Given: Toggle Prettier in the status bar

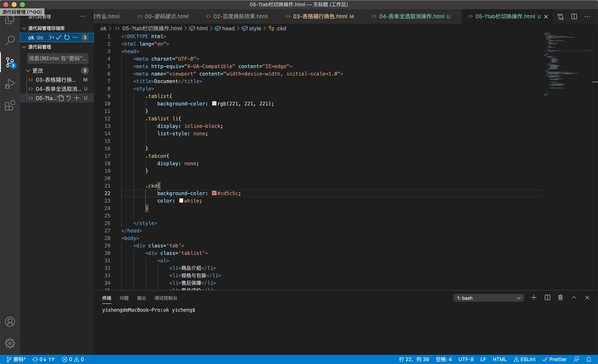Looking at the screenshot, I should pos(555,359).
